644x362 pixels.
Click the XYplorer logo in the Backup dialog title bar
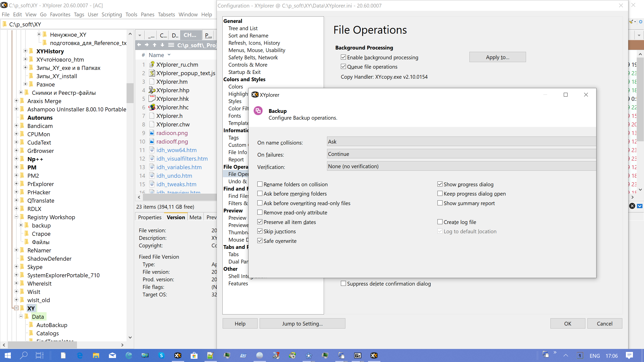pos(255,95)
